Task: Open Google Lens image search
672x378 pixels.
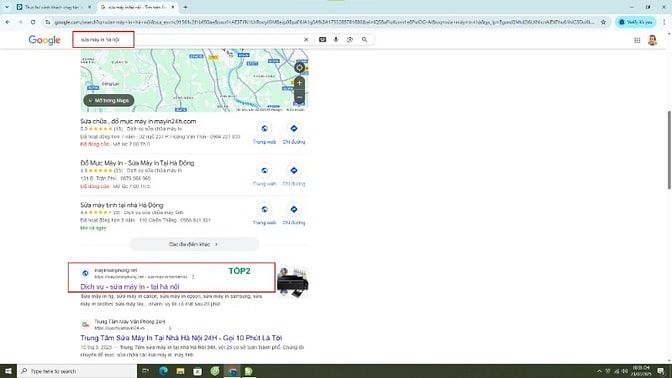Action: [x=350, y=39]
